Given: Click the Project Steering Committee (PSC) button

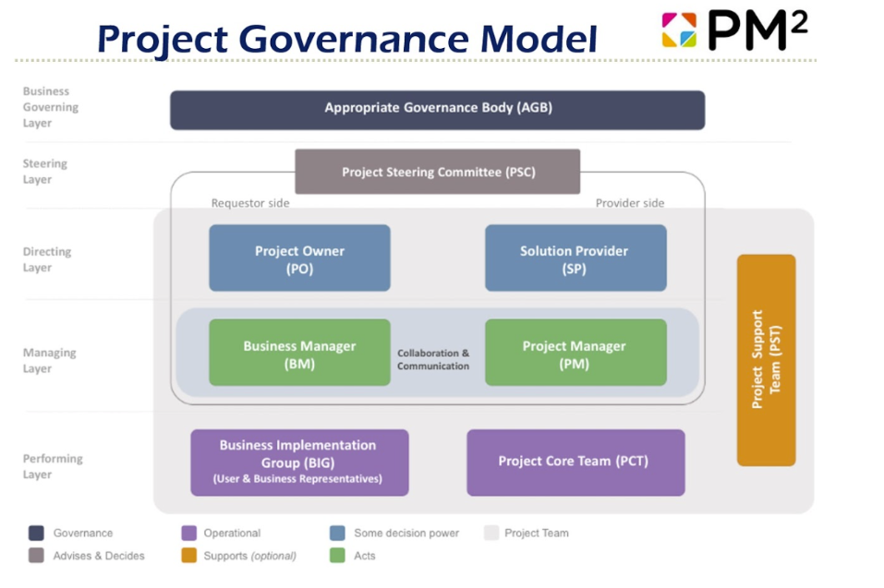Looking at the screenshot, I should [x=437, y=171].
